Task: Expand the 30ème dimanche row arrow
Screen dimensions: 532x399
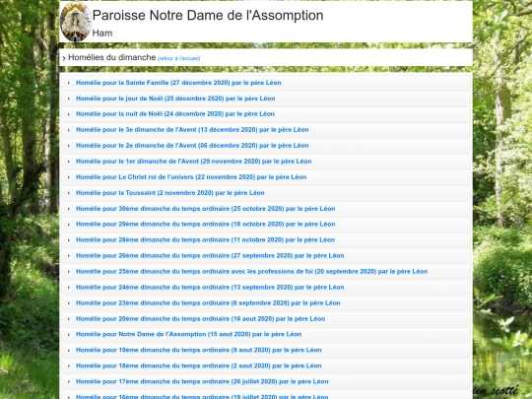Action: tap(69, 209)
